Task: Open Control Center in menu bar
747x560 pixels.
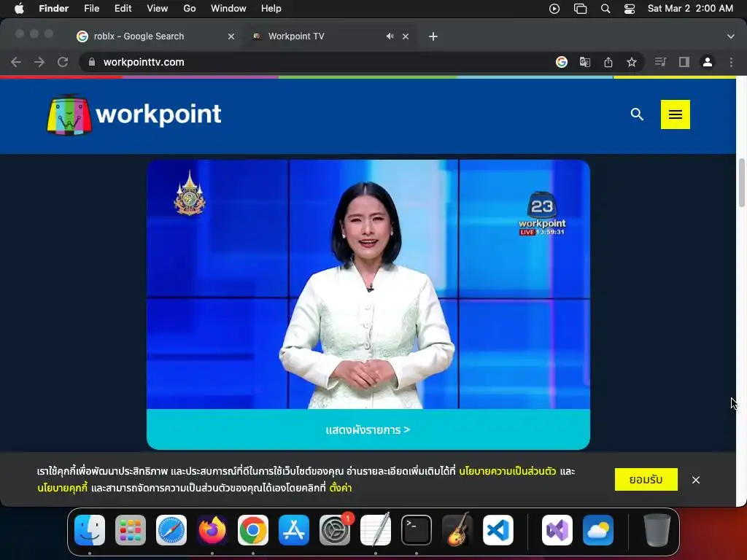Action: pos(630,9)
